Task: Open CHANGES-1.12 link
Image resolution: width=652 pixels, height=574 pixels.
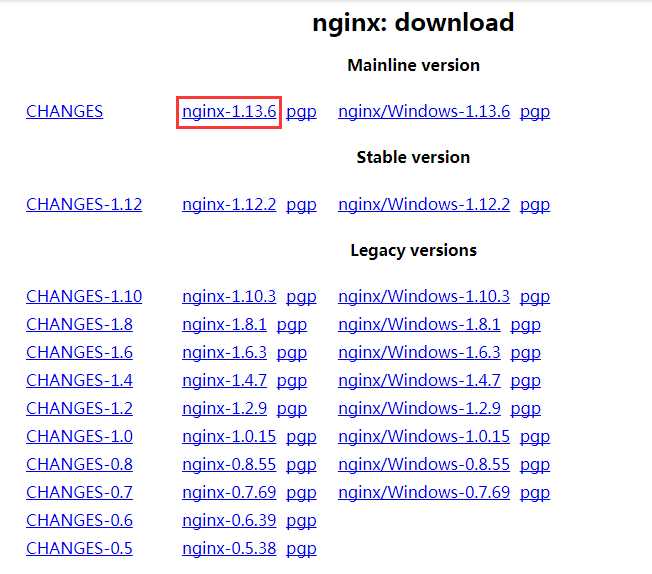Action: (84, 204)
